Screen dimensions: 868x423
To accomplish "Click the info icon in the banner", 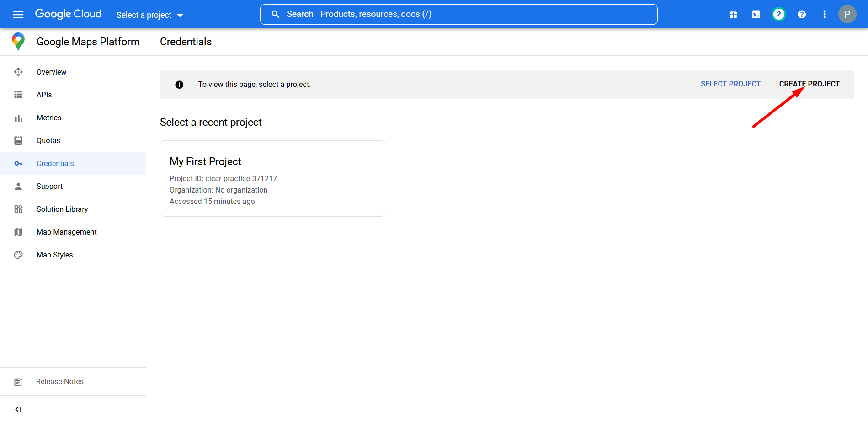I will [x=179, y=85].
